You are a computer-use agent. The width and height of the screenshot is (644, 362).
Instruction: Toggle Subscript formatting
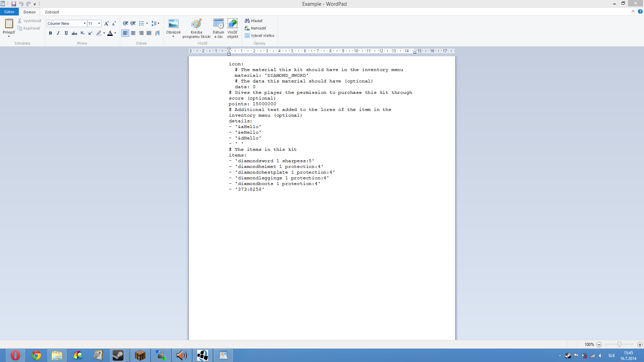pos(83,33)
